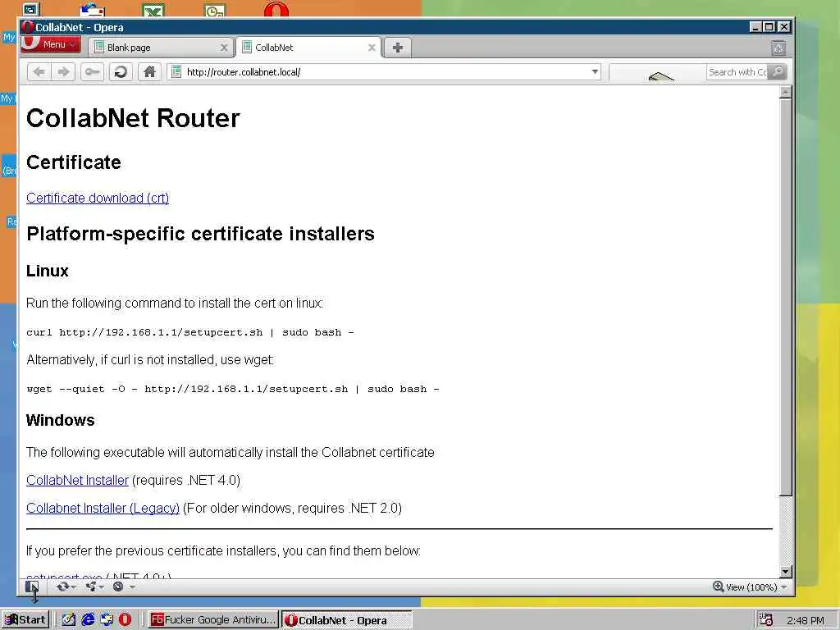
Task: Go to the home page icon
Action: pos(149,72)
